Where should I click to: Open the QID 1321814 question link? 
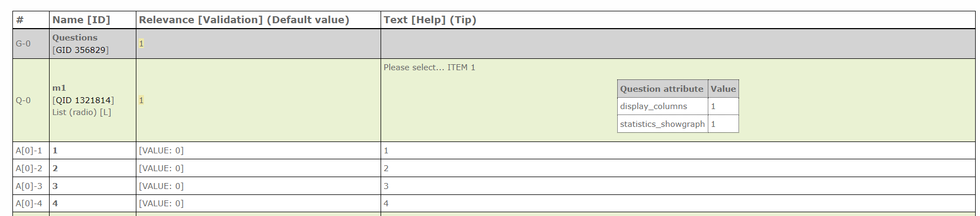(x=84, y=100)
